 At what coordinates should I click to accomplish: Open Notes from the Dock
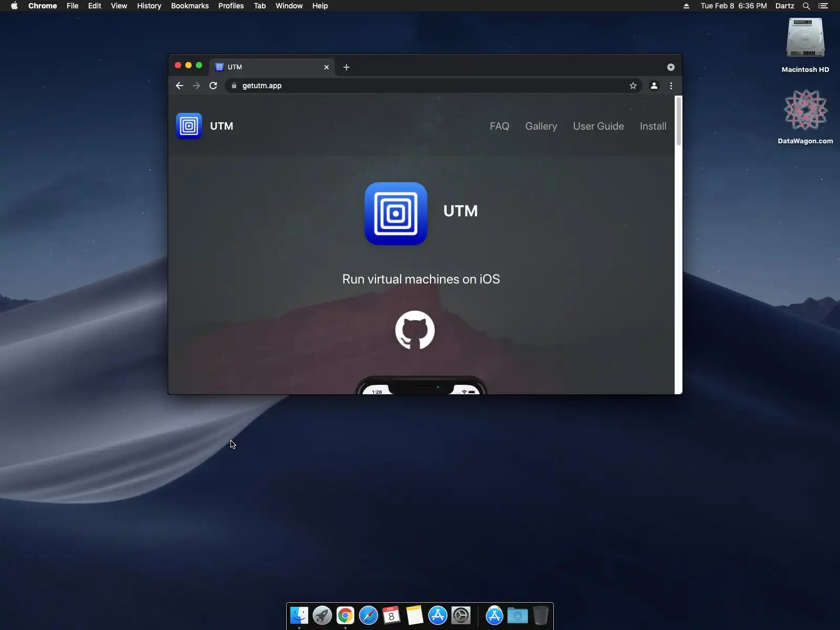pyautogui.click(x=415, y=615)
